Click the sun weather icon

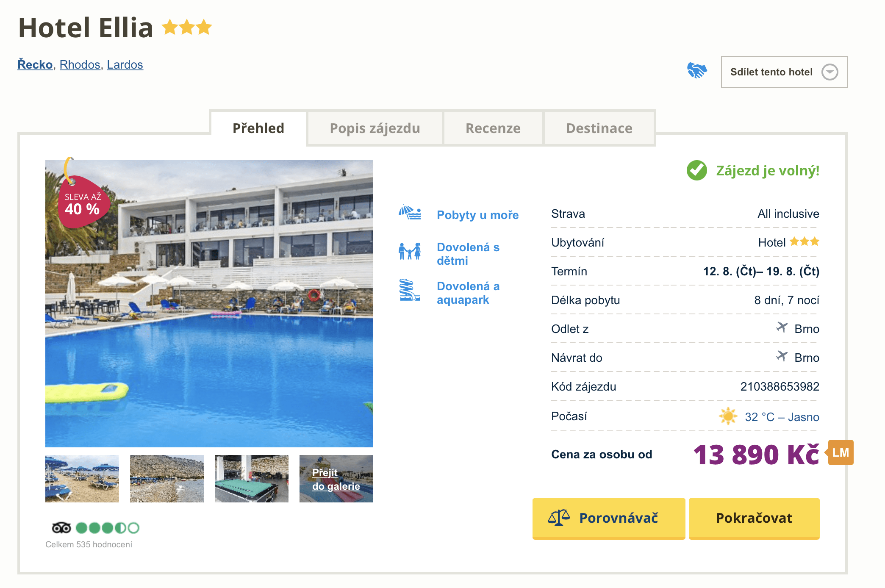728,416
